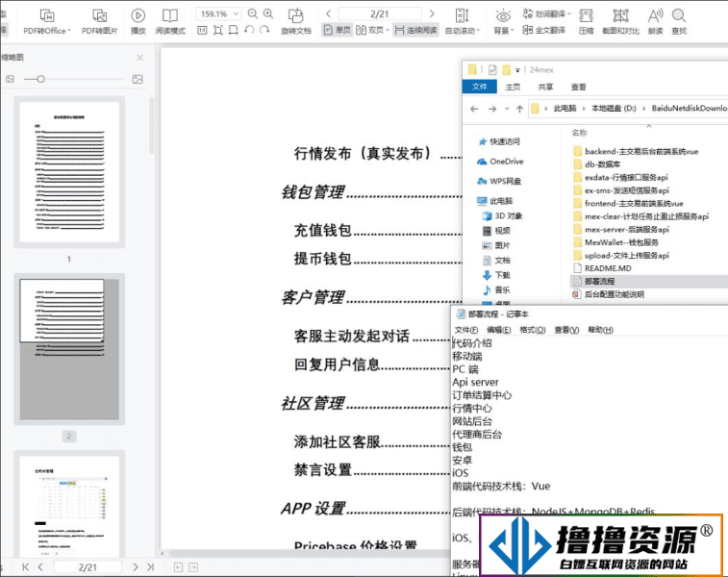
Task: Go to the previous page in the top toolbar
Action: [x=328, y=13]
